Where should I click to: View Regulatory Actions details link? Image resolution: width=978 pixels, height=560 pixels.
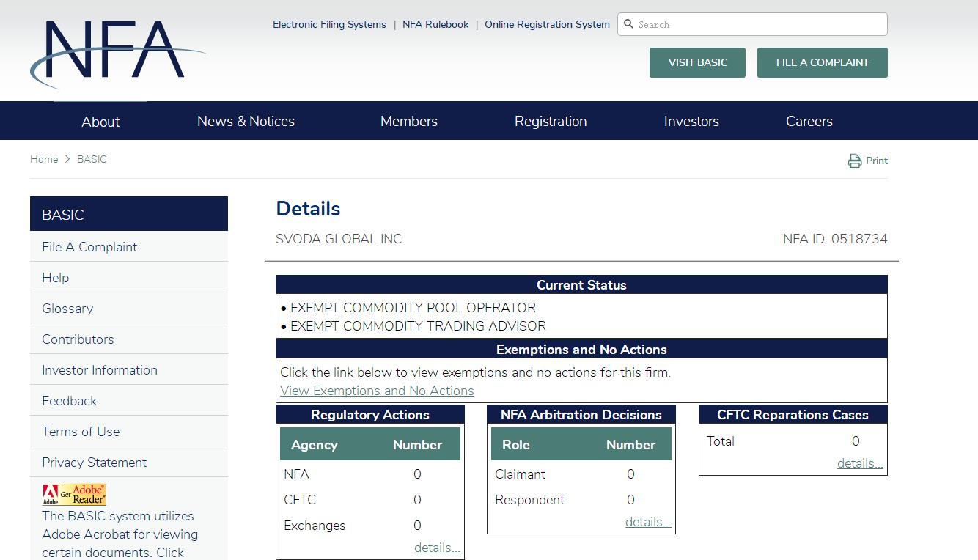pyautogui.click(x=437, y=548)
